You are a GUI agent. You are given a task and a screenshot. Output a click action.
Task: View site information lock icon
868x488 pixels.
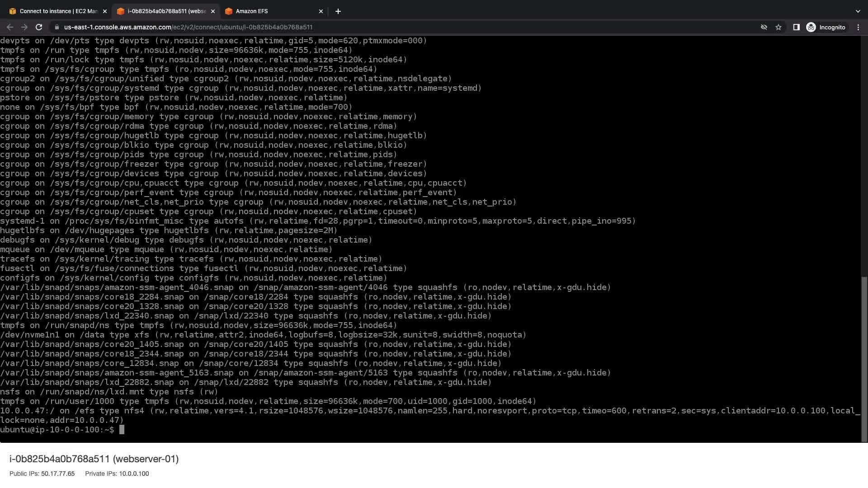pos(57,27)
